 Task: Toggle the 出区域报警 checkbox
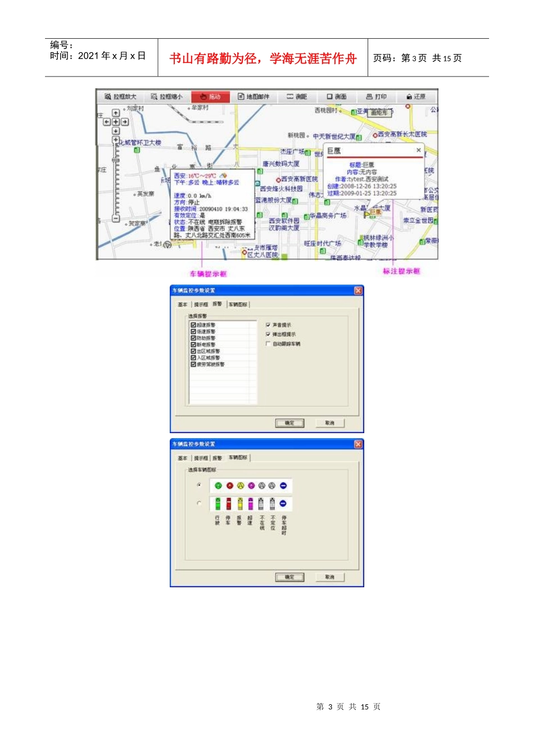(x=193, y=351)
